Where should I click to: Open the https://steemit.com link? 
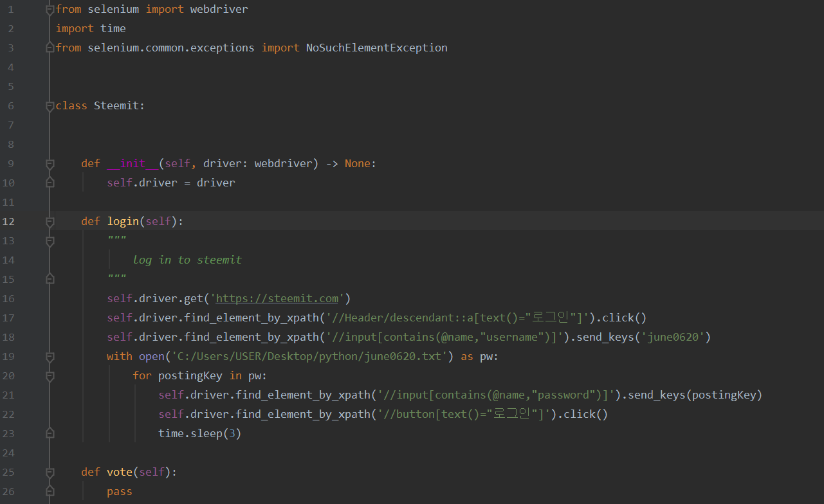pos(277,298)
